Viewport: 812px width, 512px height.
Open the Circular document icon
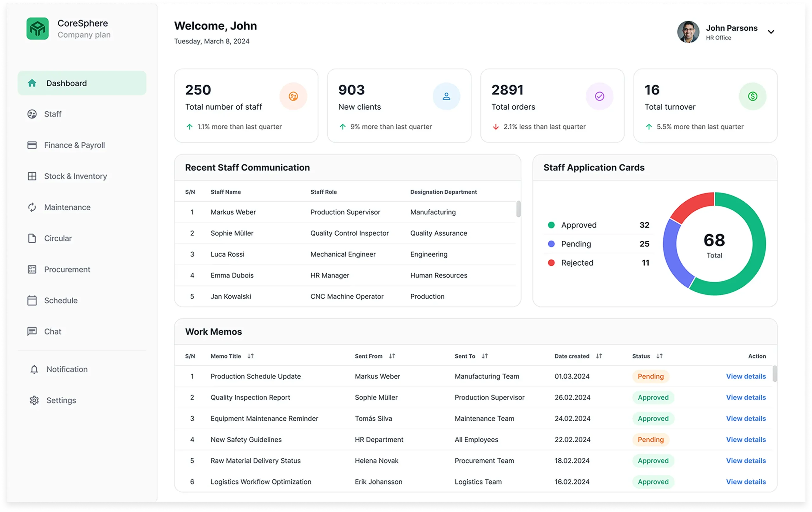pos(32,238)
